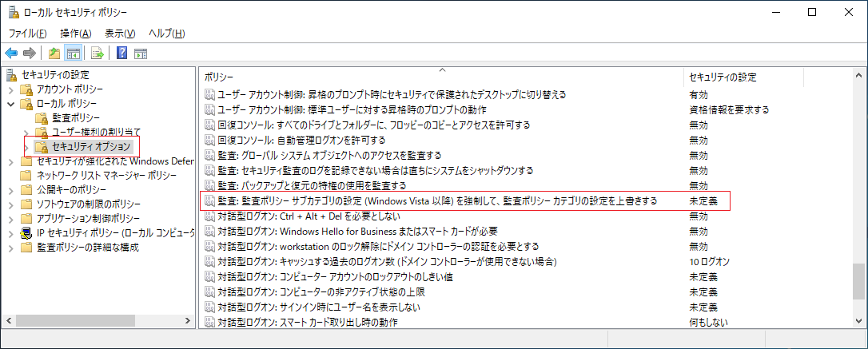Open the ファイル(F) menu
The width and height of the screenshot is (868, 349).
[28, 34]
